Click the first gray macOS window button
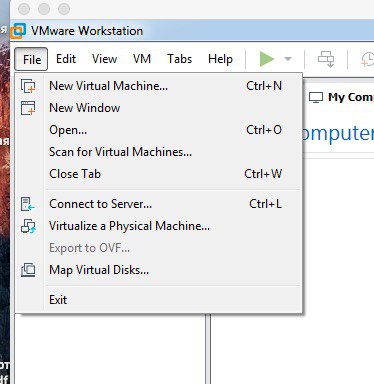The width and height of the screenshot is (374, 384). point(24,9)
